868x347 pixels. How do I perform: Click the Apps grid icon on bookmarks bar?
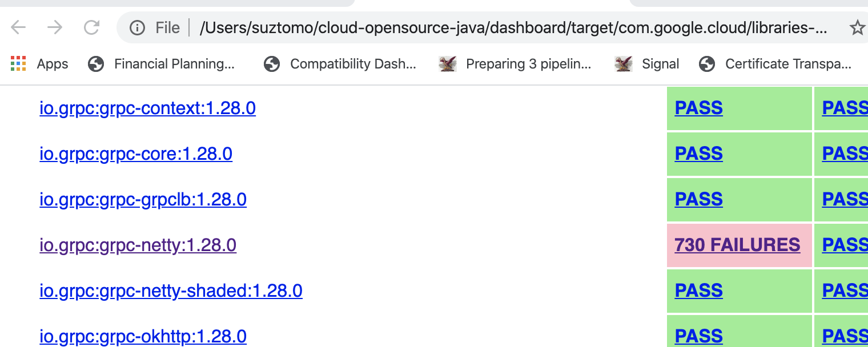click(x=18, y=63)
